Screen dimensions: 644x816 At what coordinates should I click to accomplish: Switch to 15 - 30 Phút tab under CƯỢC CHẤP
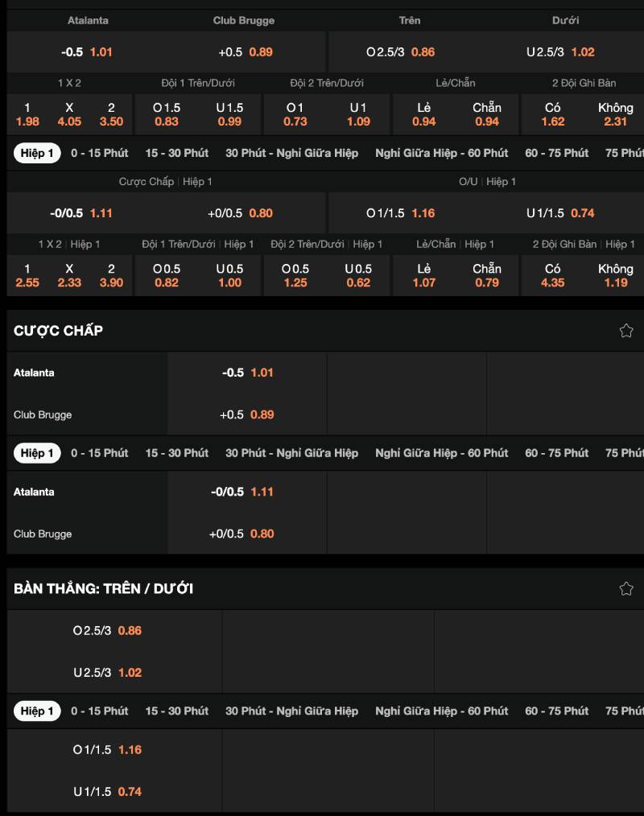coord(176,453)
